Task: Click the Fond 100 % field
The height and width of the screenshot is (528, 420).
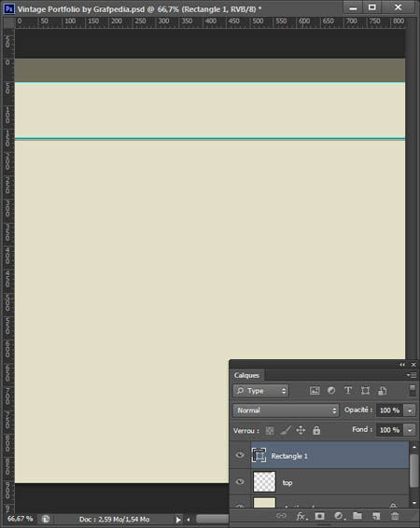Action: point(390,430)
